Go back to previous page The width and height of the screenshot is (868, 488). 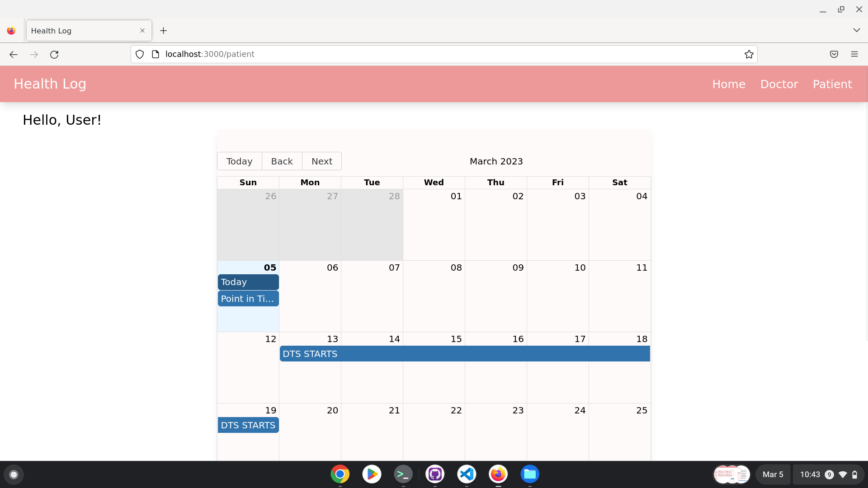click(14, 54)
